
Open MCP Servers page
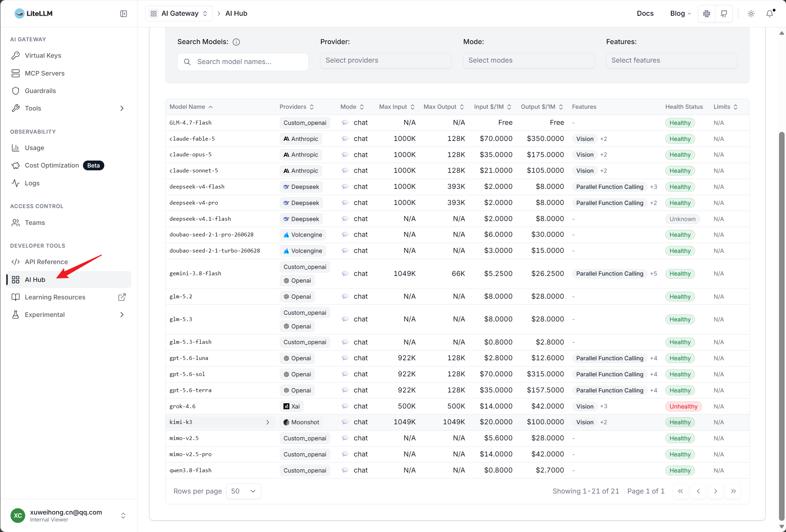(x=69, y=73)
